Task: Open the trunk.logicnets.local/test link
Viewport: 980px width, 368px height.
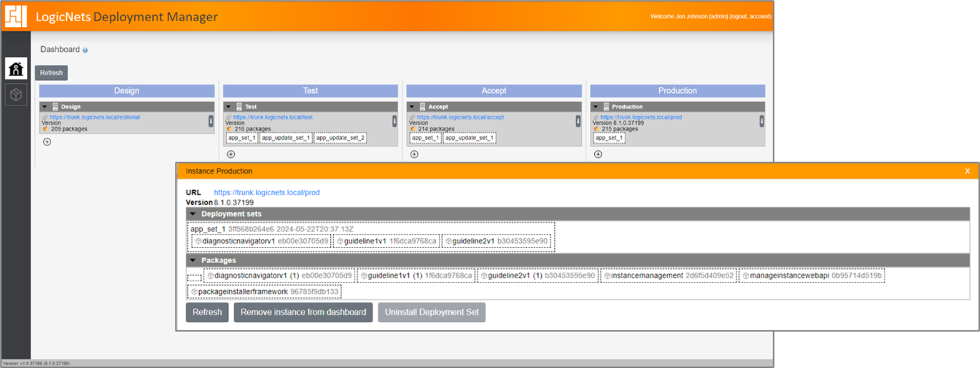Action: [273, 117]
